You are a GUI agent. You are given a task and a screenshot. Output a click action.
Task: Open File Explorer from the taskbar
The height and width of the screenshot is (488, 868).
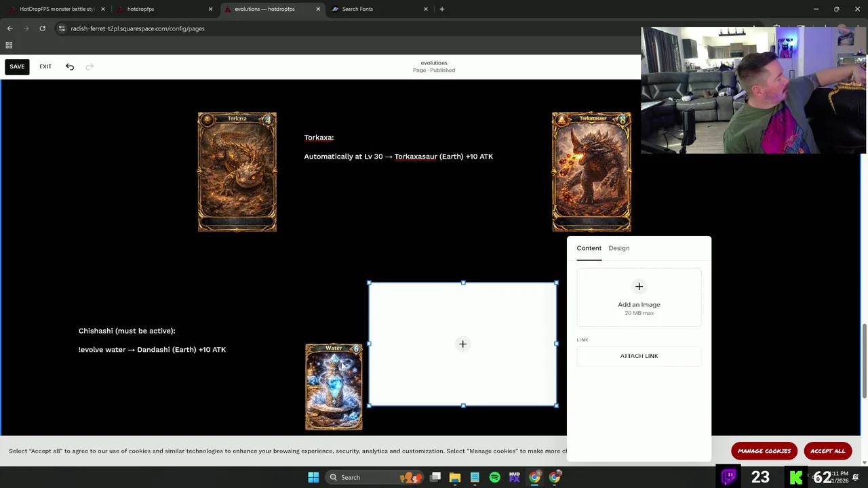455,477
